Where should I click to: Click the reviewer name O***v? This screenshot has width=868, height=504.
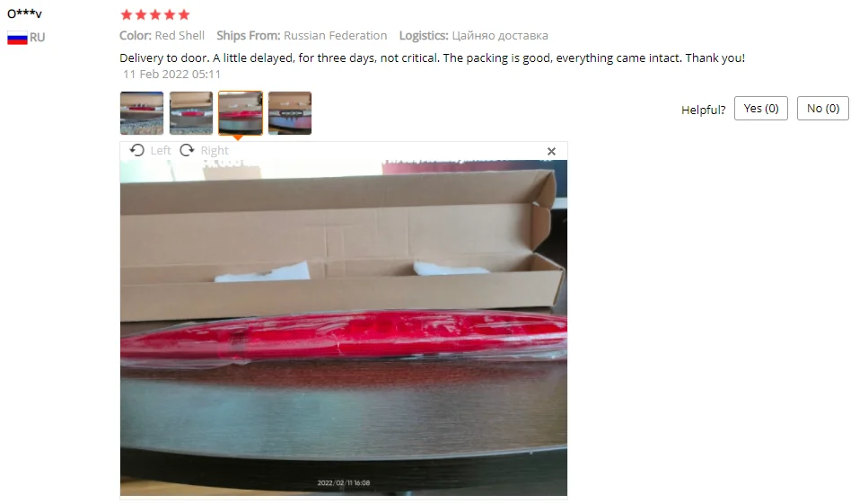pos(24,13)
